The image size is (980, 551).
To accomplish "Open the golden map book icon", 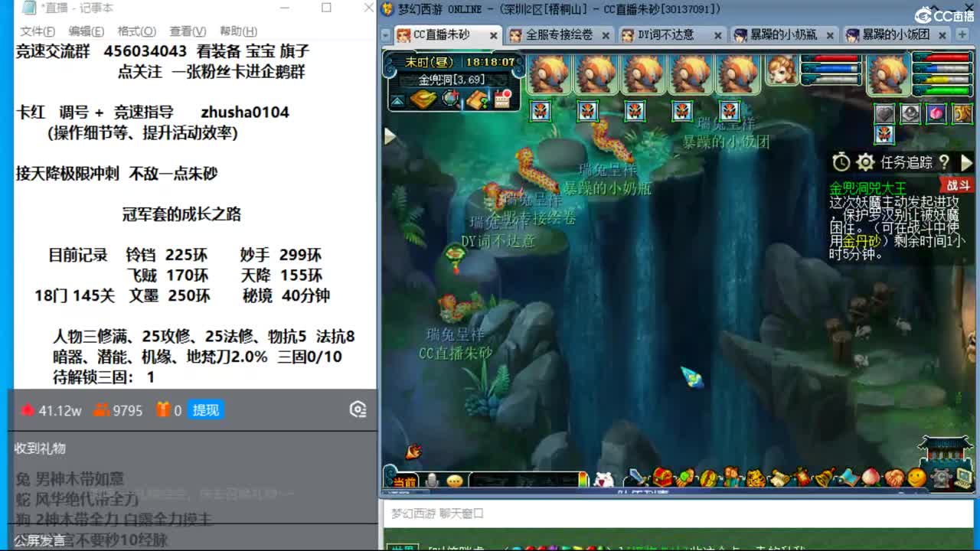I will (x=423, y=99).
